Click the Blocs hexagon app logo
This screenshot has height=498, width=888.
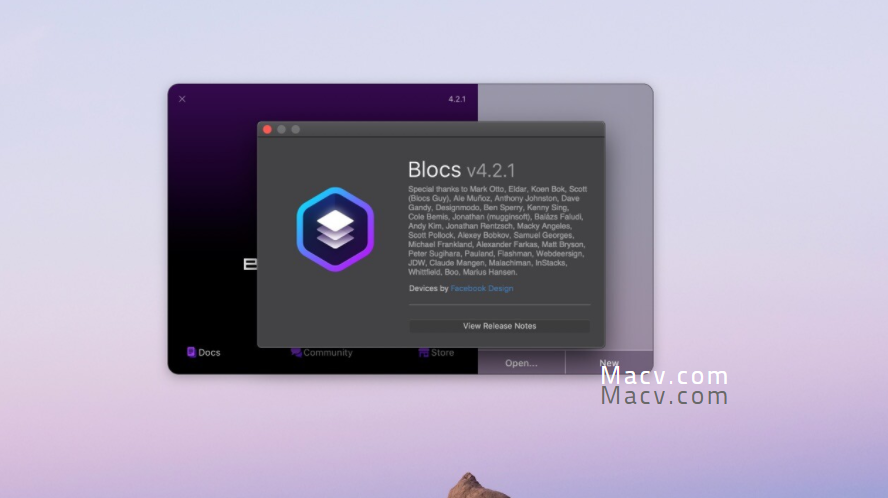tap(335, 229)
